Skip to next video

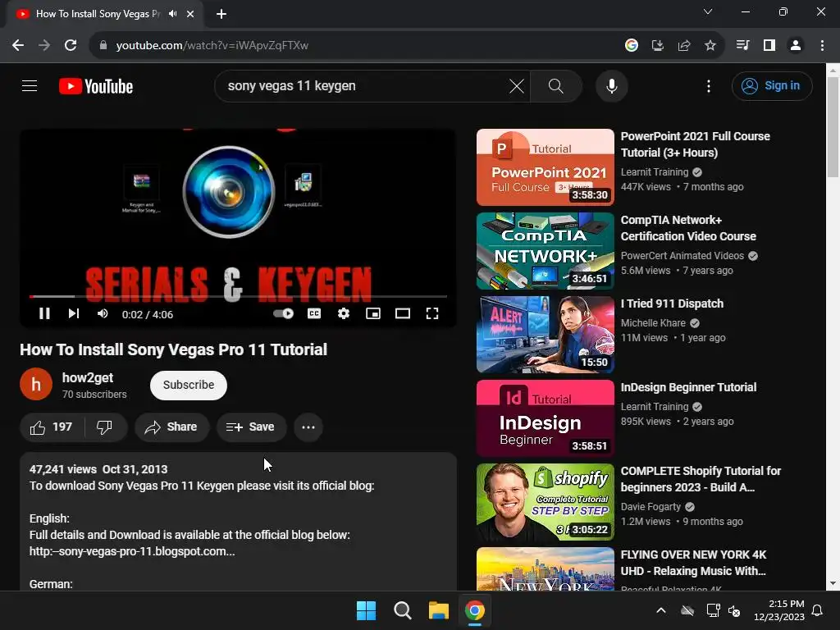pos(74,313)
